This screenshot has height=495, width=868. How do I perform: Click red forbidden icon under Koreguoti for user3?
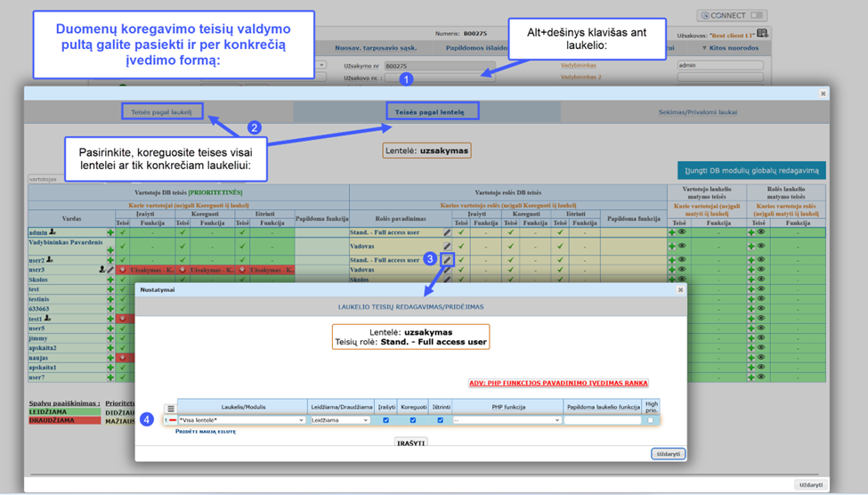click(183, 270)
